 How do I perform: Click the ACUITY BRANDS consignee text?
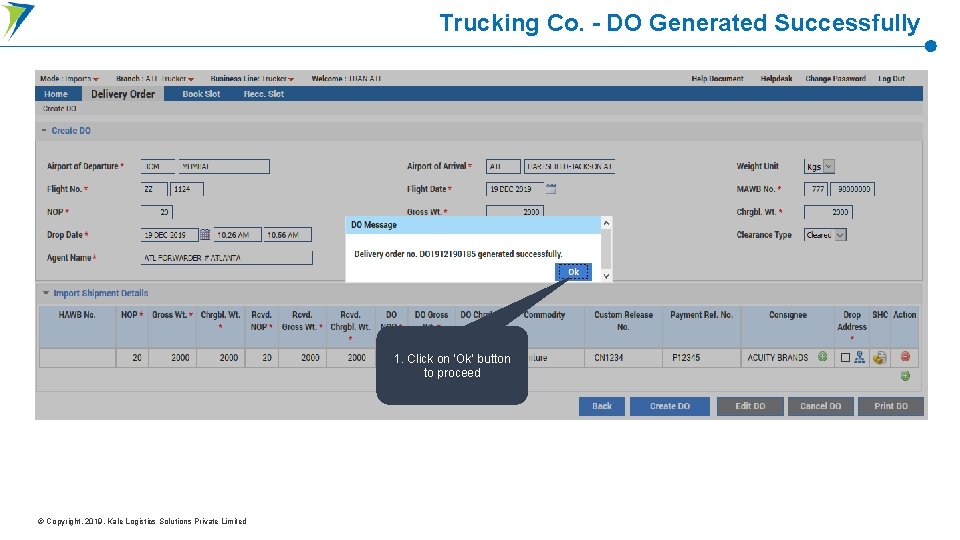click(x=778, y=358)
